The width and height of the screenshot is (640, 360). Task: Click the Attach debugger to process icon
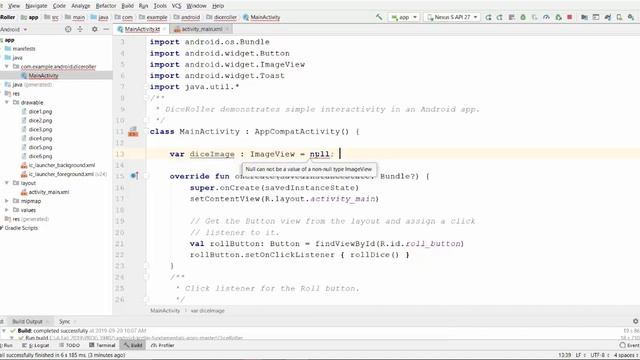click(x=558, y=17)
